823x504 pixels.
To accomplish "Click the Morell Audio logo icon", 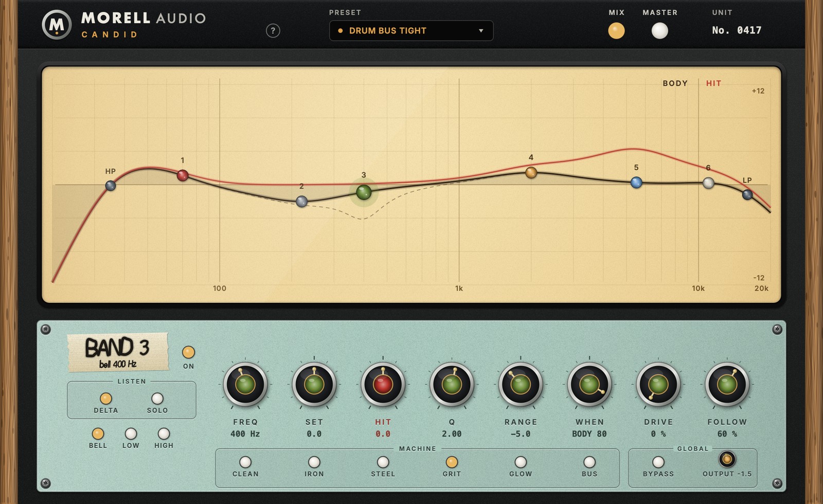I will [57, 25].
